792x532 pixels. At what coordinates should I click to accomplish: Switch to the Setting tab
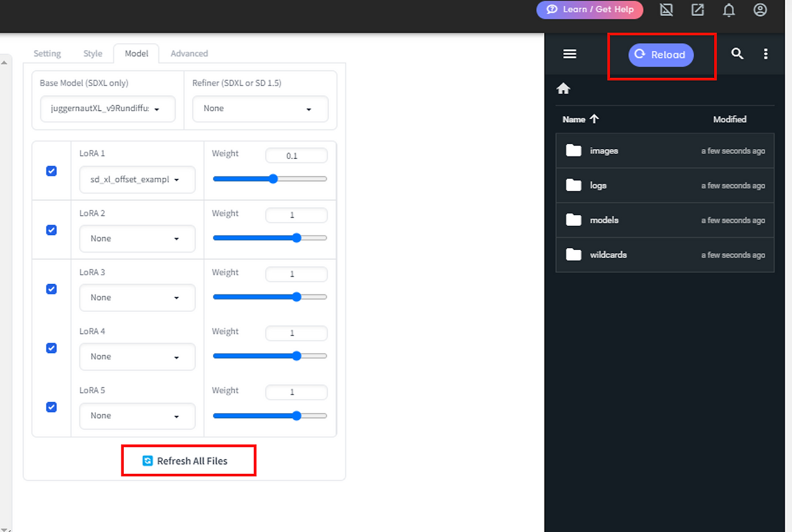(47, 53)
